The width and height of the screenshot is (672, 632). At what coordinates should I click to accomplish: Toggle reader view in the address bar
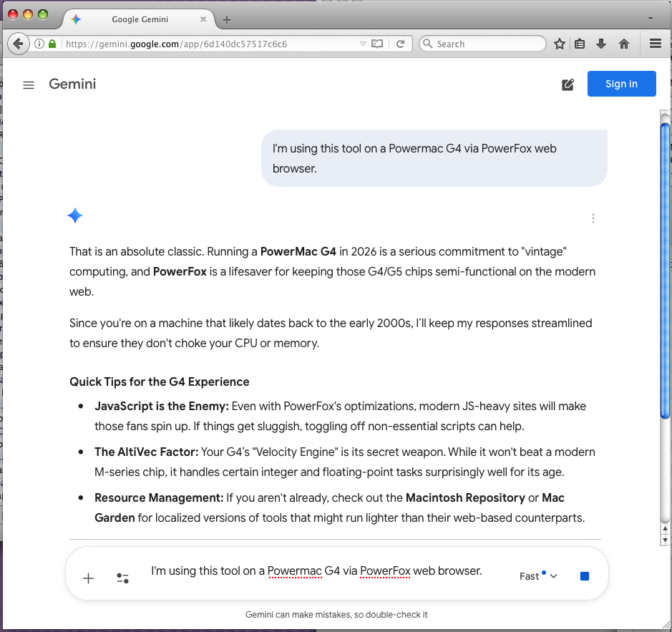(377, 44)
